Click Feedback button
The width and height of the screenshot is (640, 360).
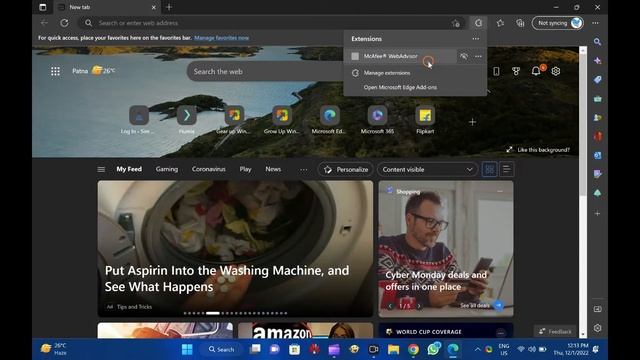point(555,331)
